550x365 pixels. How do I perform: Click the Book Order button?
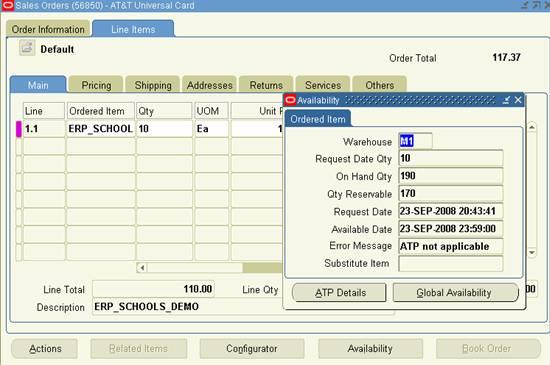point(488,349)
